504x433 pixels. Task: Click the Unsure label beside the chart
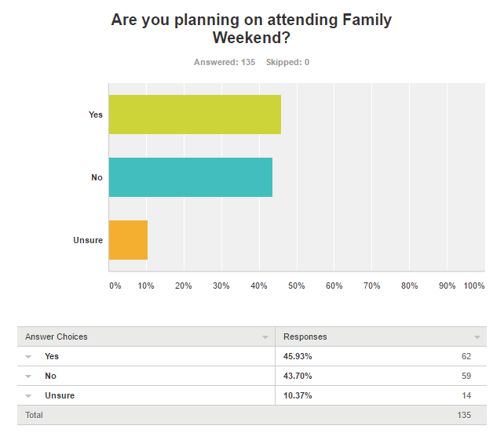coord(88,240)
